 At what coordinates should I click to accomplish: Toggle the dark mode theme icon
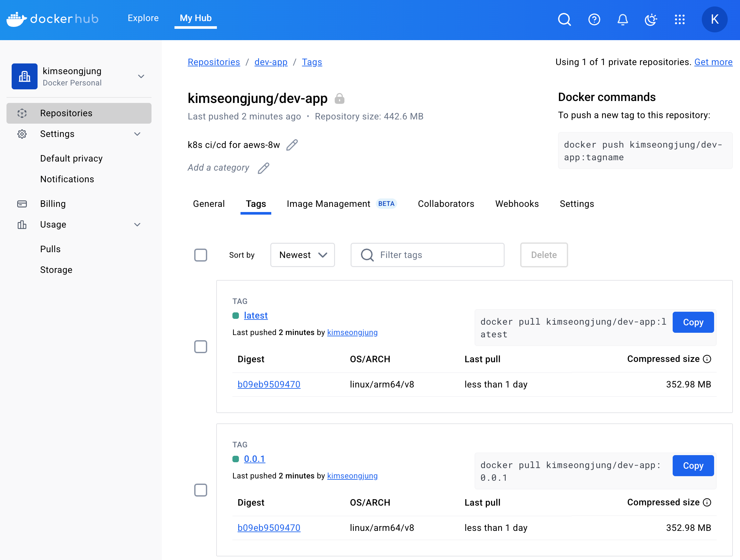coord(651,19)
